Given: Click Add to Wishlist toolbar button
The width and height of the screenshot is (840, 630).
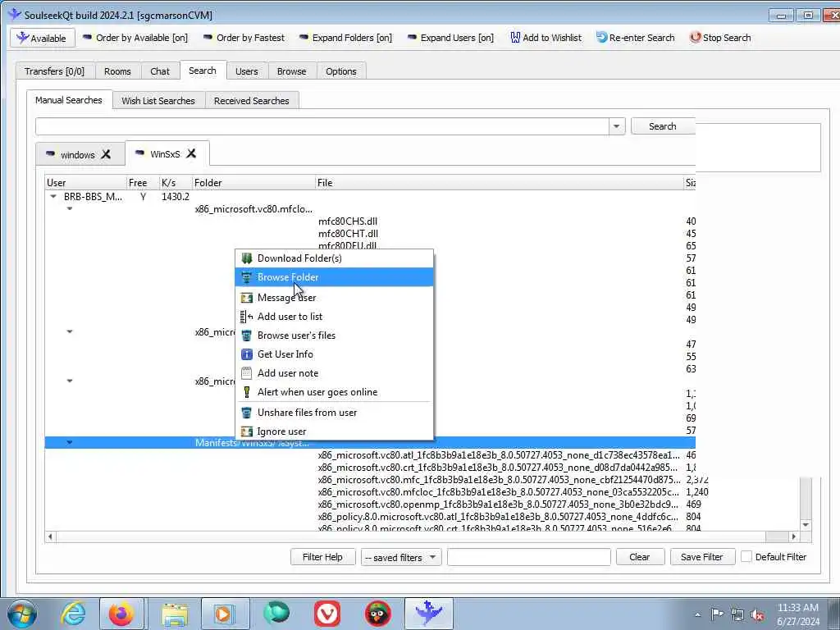Looking at the screenshot, I should 546,38.
